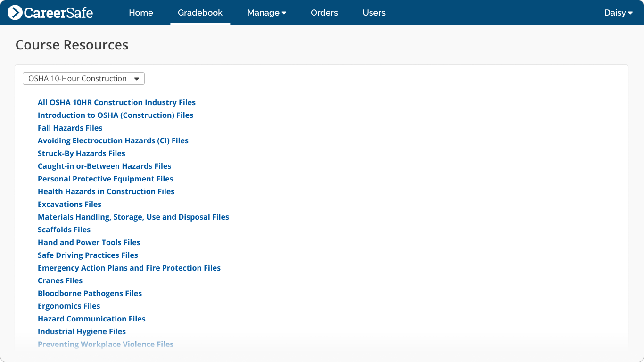
Task: Go to the Users section
Action: coord(374,13)
